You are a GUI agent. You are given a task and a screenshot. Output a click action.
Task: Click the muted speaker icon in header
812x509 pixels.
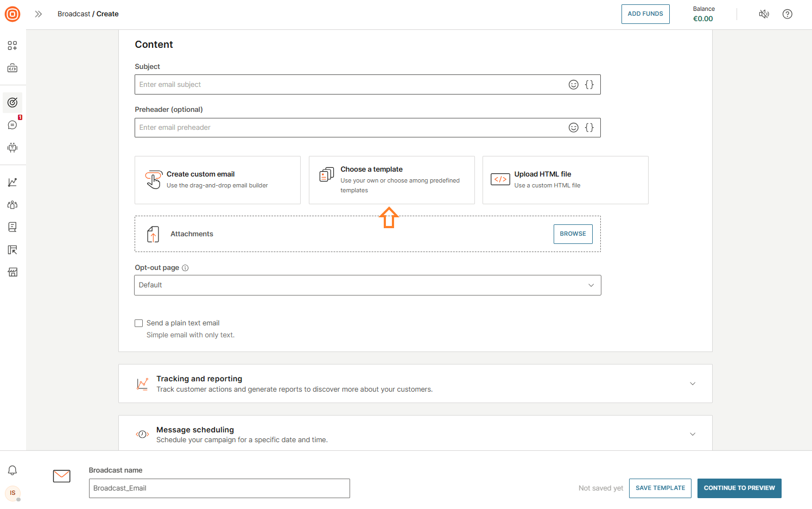click(x=764, y=14)
